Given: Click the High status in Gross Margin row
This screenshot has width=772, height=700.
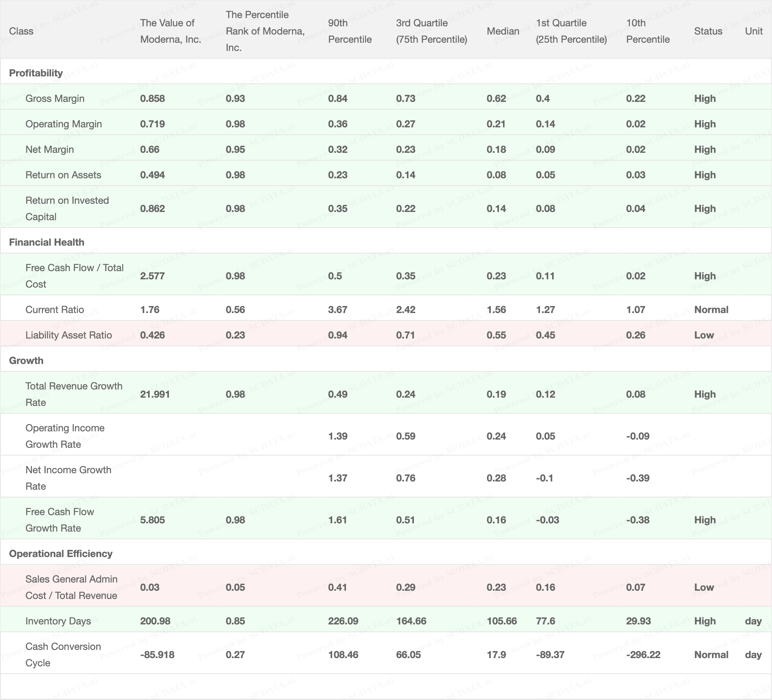Looking at the screenshot, I should [x=705, y=99].
